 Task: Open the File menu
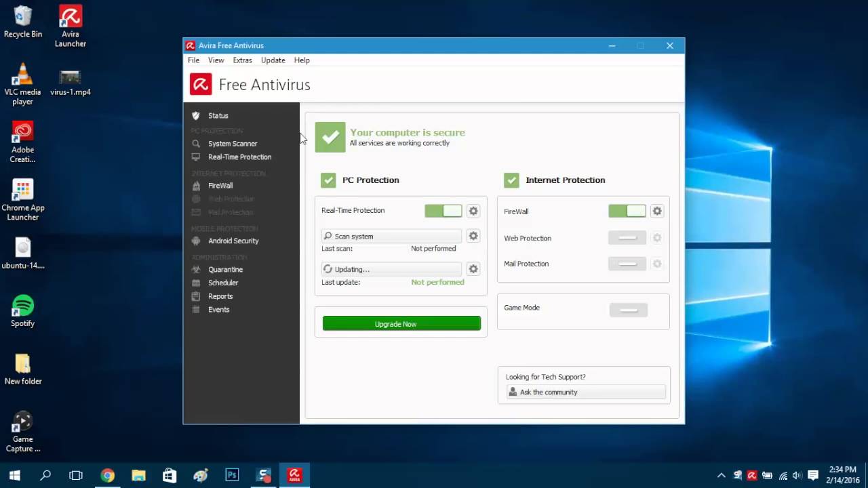193,60
